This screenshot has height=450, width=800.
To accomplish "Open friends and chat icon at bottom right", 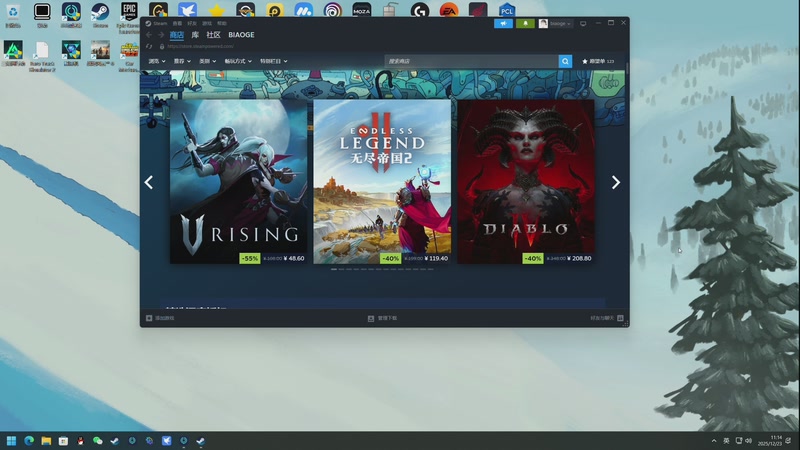I will [x=620, y=318].
